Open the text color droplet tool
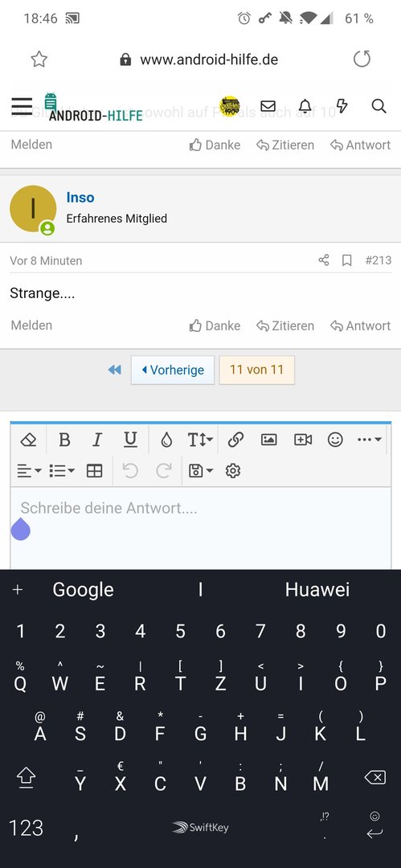This screenshot has height=868, width=401. (166, 440)
